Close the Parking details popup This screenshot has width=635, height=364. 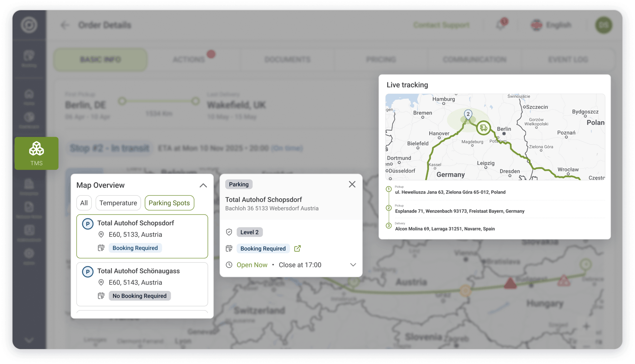click(x=352, y=184)
